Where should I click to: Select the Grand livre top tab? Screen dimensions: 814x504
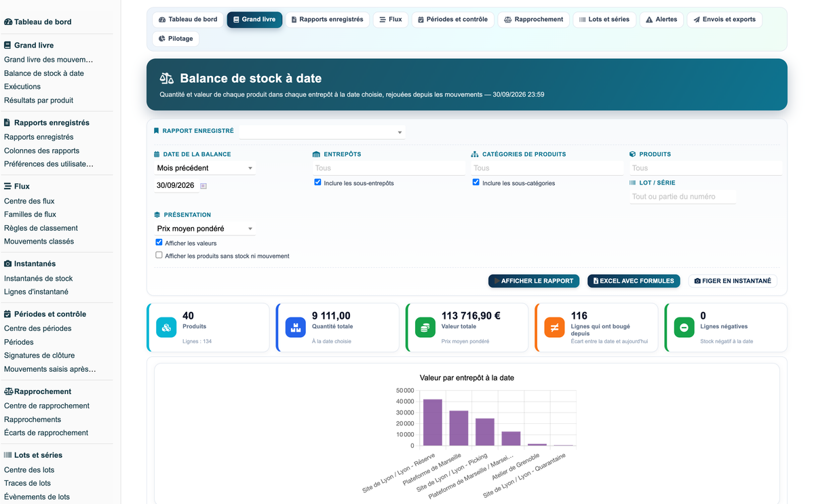pyautogui.click(x=254, y=20)
